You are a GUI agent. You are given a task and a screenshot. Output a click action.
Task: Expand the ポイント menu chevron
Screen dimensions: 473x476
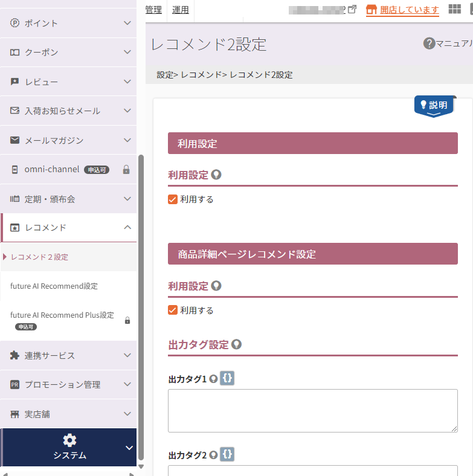coord(127,23)
